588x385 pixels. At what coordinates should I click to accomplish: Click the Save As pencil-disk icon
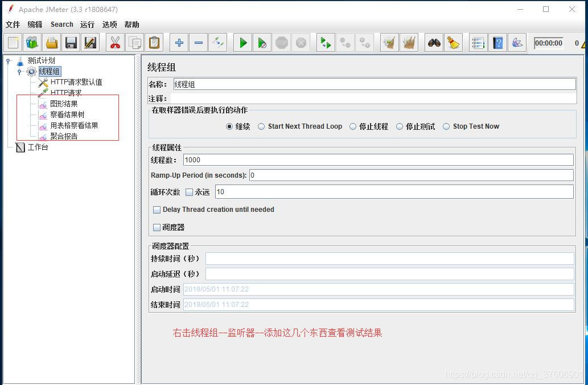pos(91,43)
